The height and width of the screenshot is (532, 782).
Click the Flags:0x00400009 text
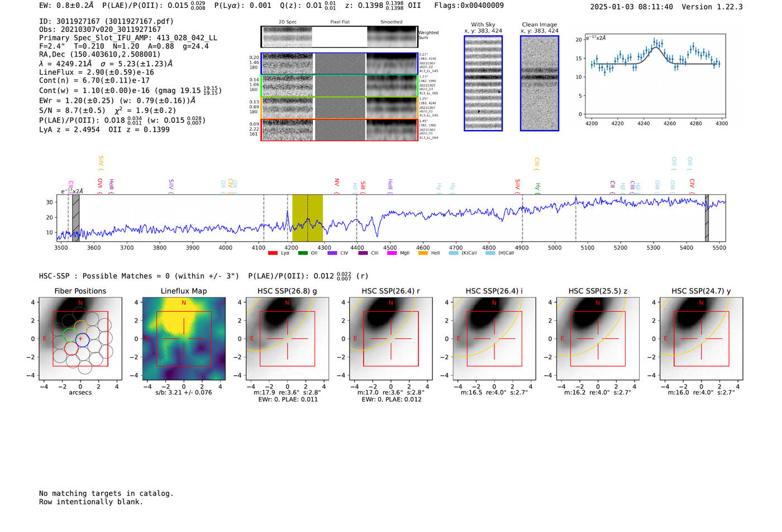[469, 6]
